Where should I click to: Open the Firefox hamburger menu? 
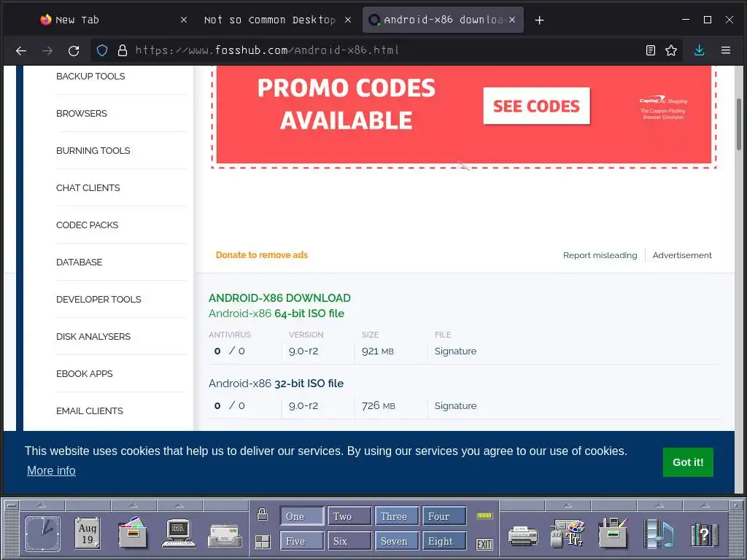726,50
